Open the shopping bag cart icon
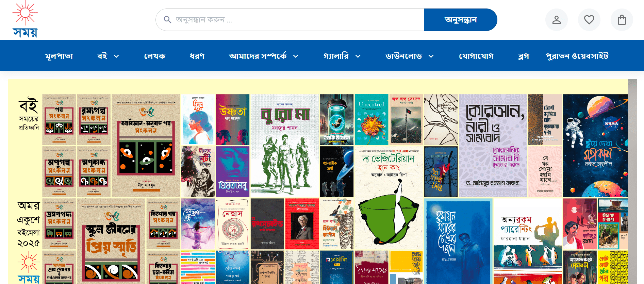644x284 pixels. click(622, 20)
